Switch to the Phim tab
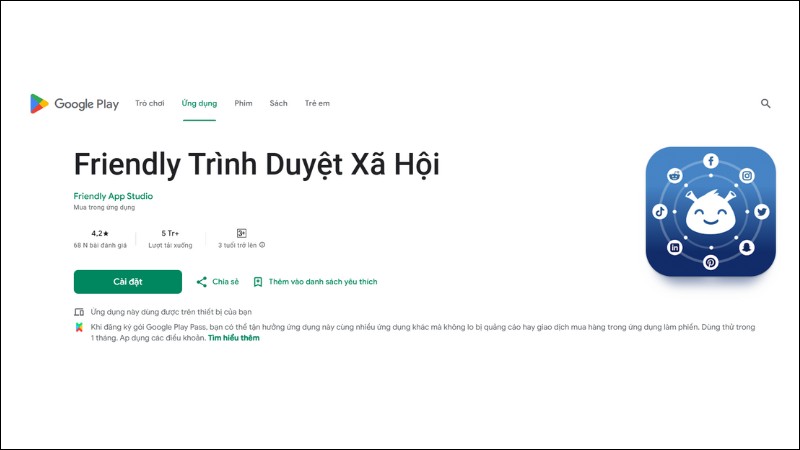This screenshot has width=800, height=450. point(243,103)
